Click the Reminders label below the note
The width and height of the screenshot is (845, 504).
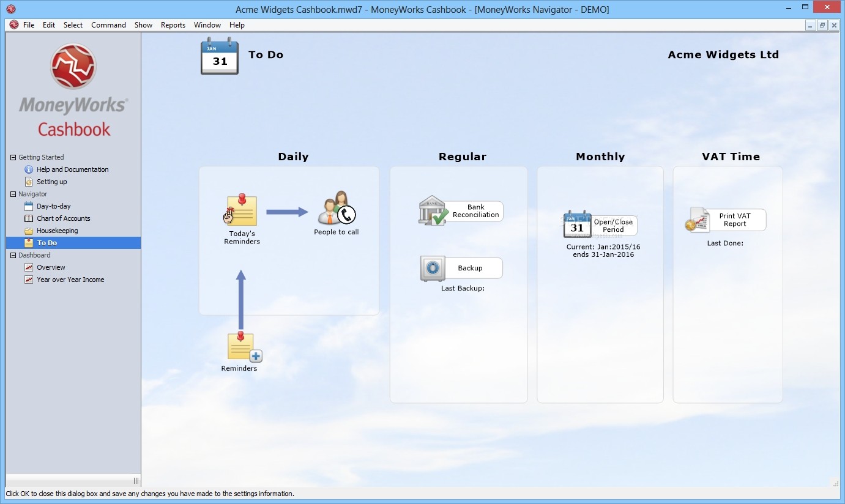click(239, 368)
